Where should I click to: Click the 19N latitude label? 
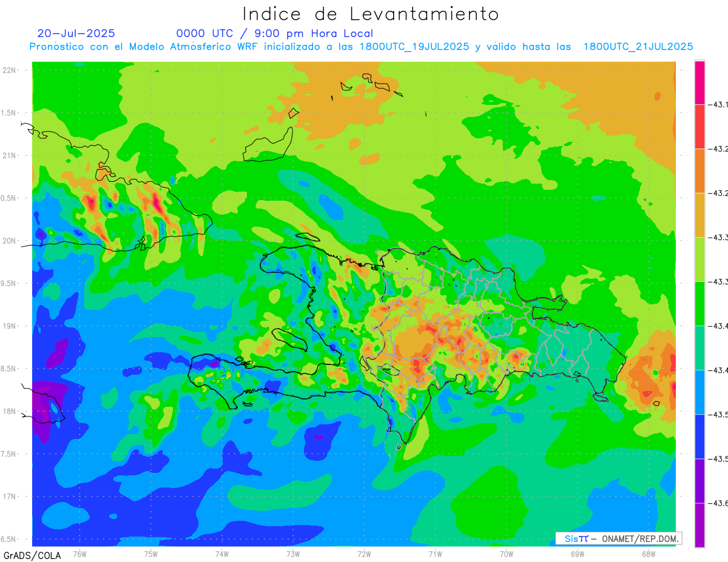[10, 326]
